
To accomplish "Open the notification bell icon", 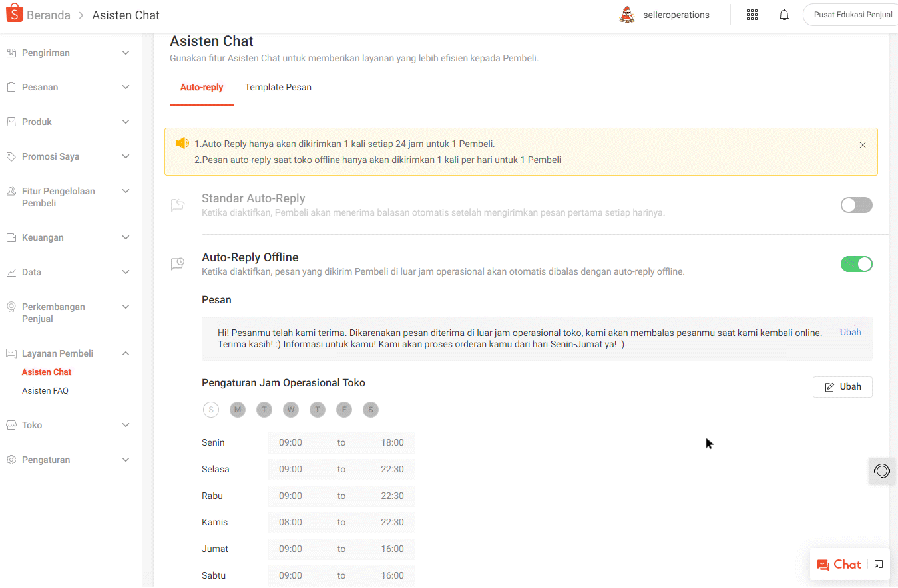I will click(x=784, y=14).
